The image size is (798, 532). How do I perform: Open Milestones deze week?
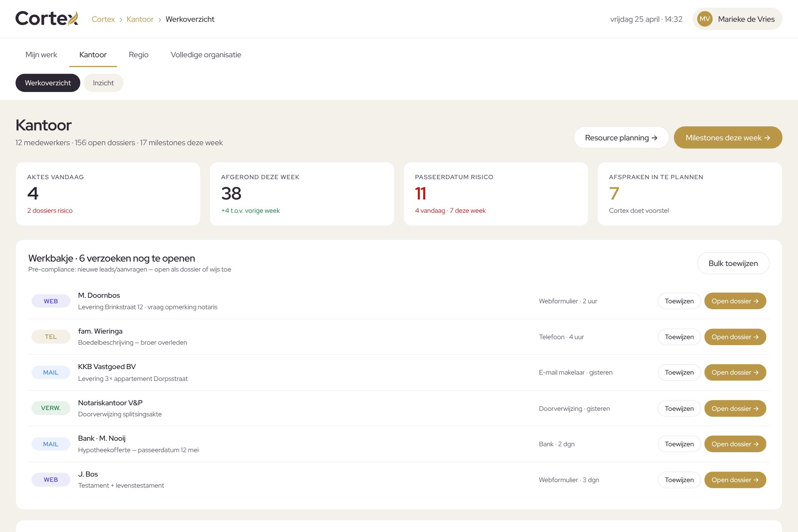[728, 137]
